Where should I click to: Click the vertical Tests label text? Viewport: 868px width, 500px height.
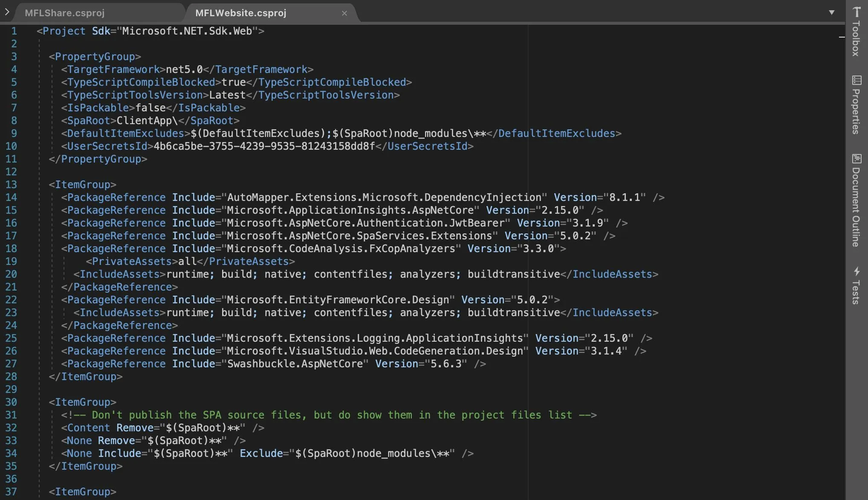tap(856, 293)
